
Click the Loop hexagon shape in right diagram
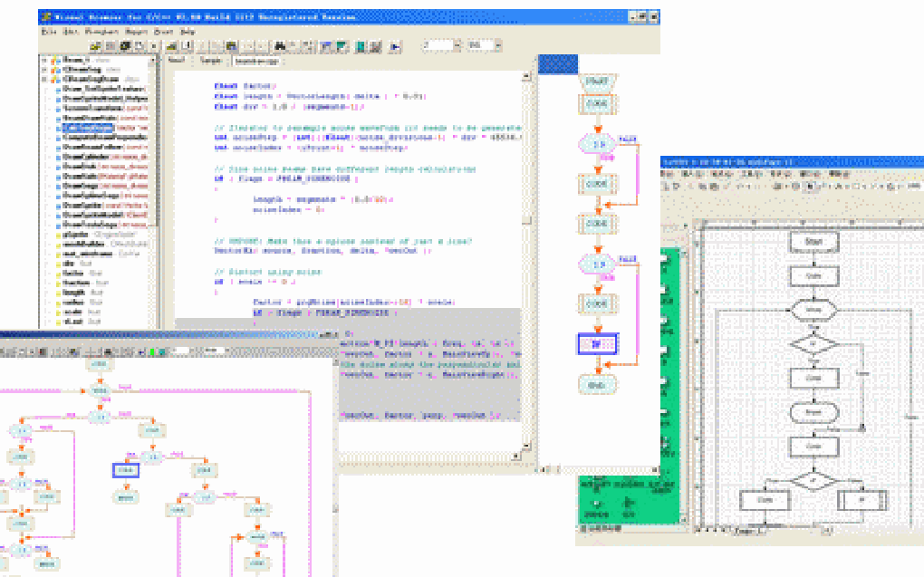(813, 310)
